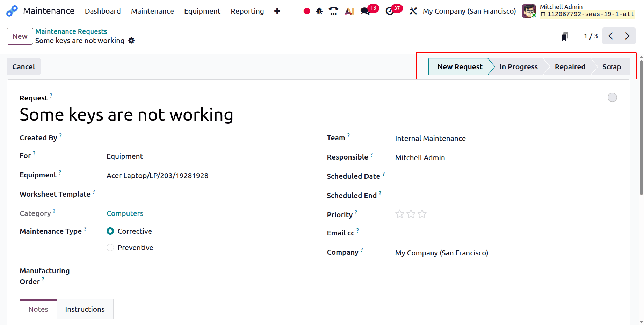
Task: Click Mitchell Admin user avatar
Action: [529, 11]
